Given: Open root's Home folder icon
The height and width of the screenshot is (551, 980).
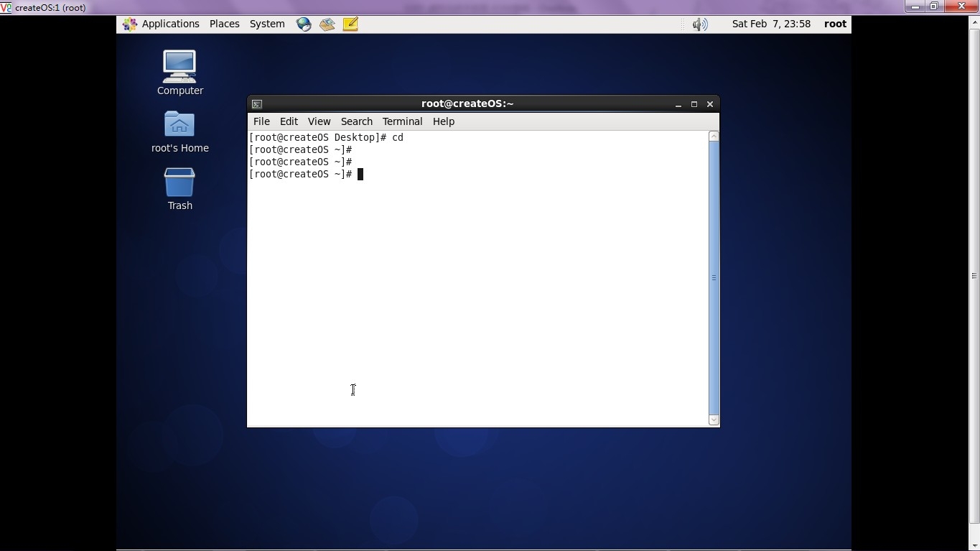Looking at the screenshot, I should tap(179, 125).
